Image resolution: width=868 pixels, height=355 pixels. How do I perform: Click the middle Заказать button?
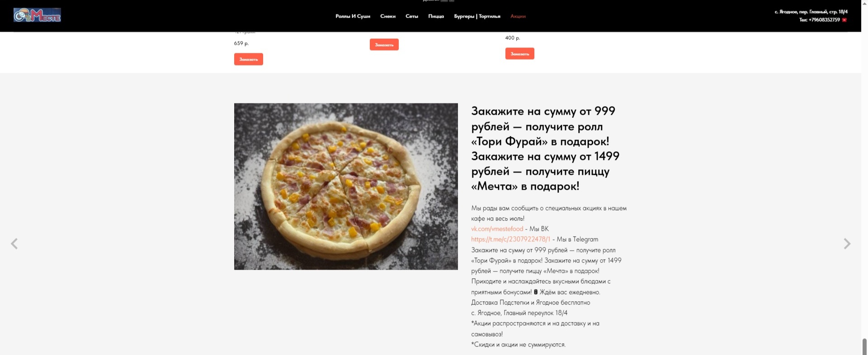(x=384, y=44)
